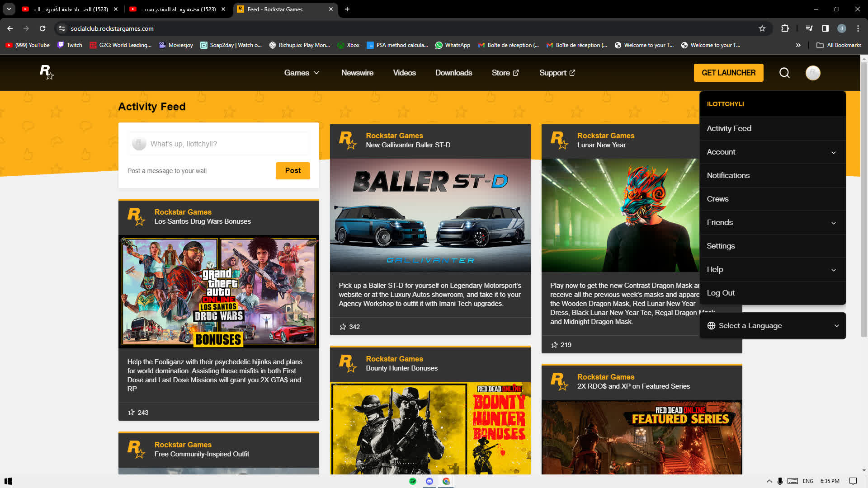Switch to the second YouTube tab
The width and height of the screenshot is (868, 488).
point(178,9)
